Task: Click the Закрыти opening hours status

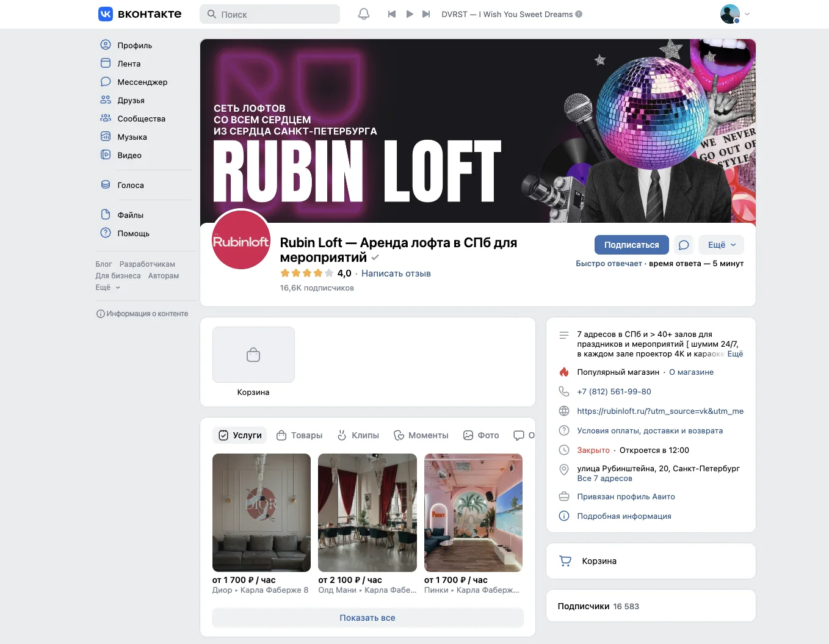Action: [593, 450]
